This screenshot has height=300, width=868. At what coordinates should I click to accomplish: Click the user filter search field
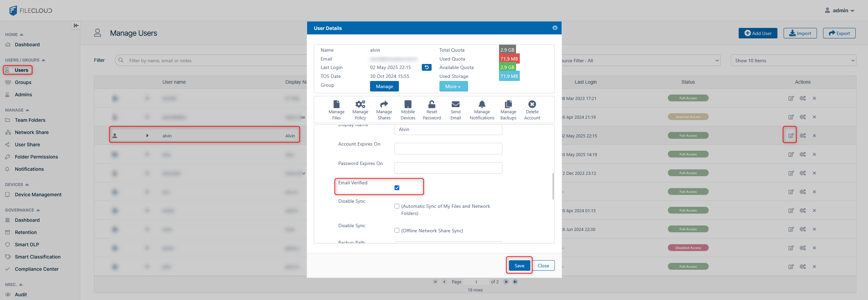pos(211,61)
